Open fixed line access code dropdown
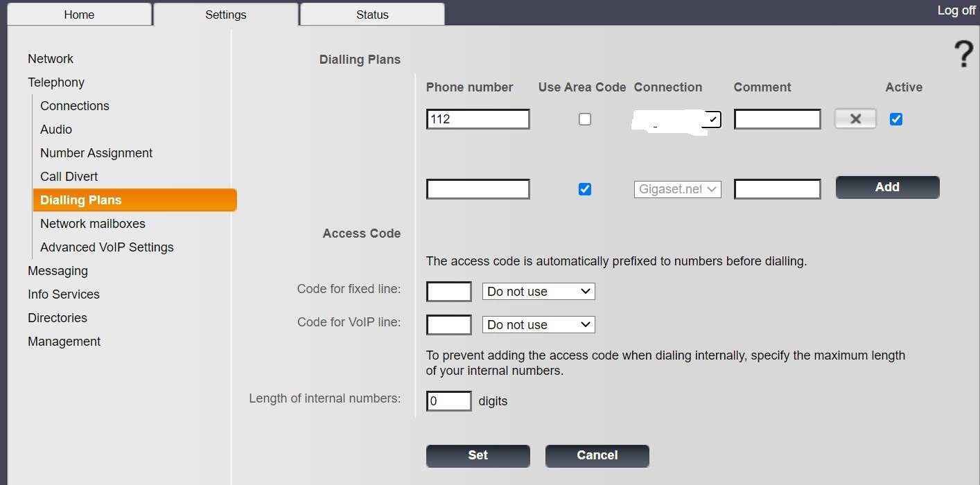The image size is (980, 485). 539,292
